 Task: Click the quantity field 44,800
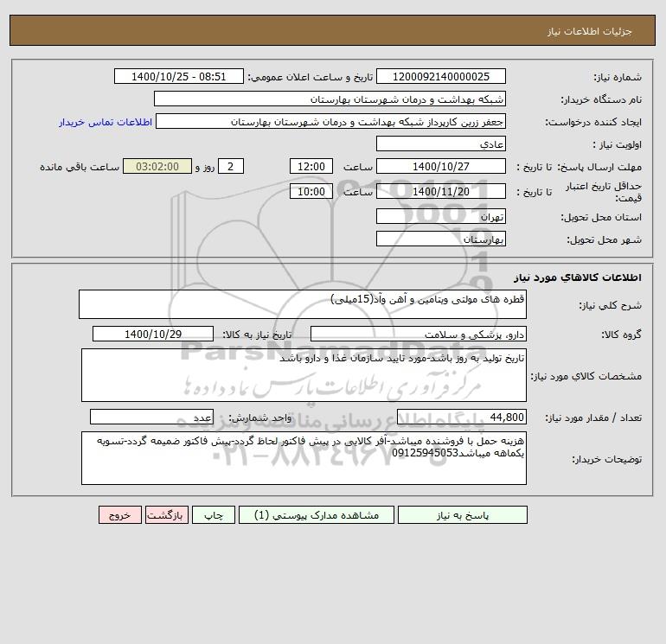462,417
